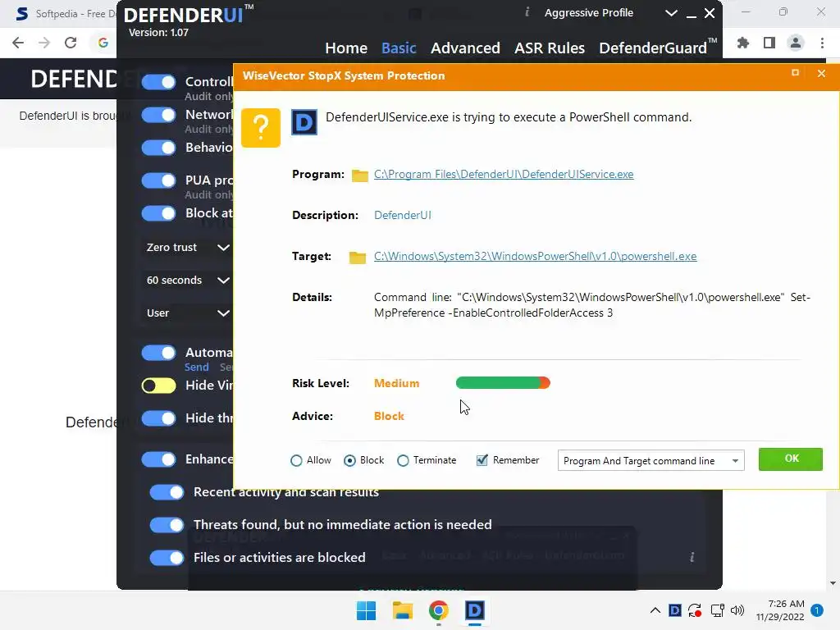The height and width of the screenshot is (630, 840).
Task: Expand the User dropdown
Action: point(187,313)
